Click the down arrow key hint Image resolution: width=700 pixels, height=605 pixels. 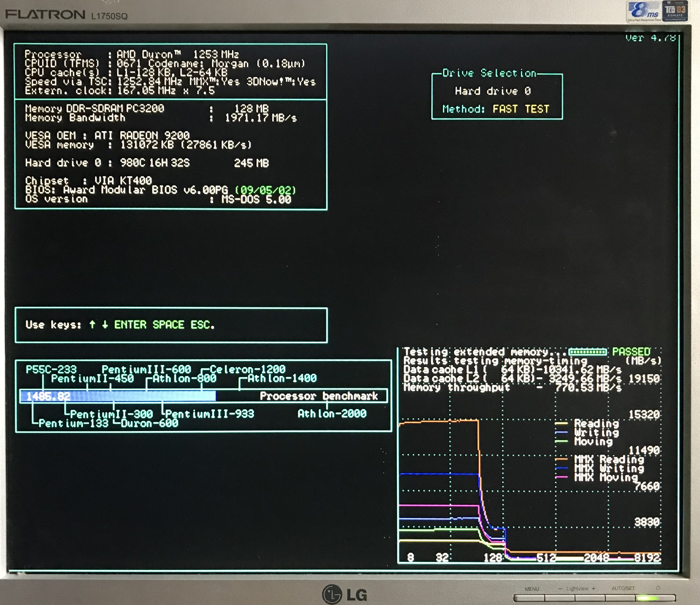(105, 325)
